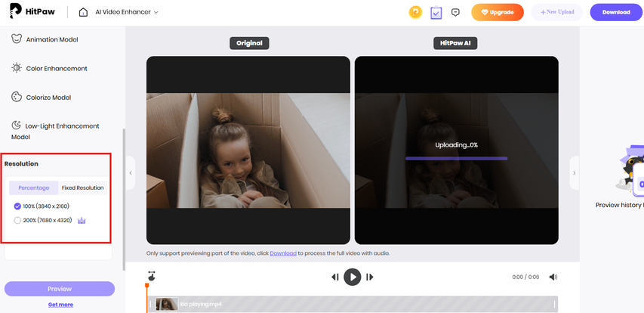Click the 0:00 / 0:06 time display
The image size is (644, 313).
coord(525,277)
